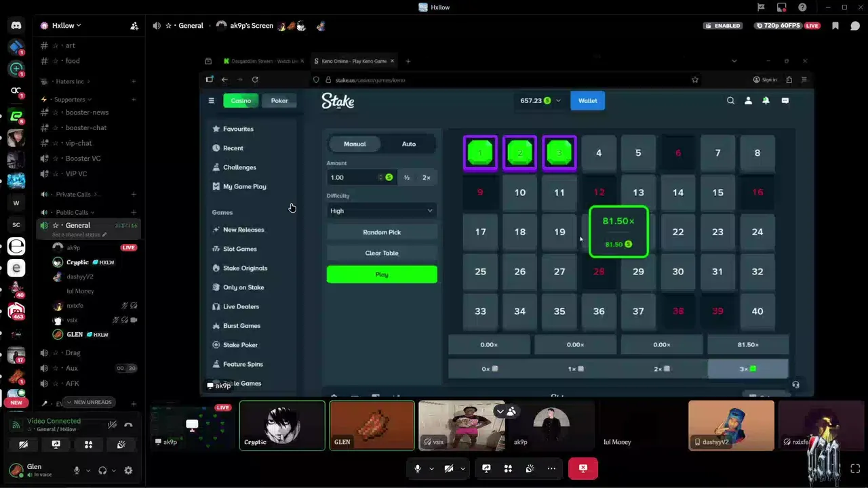Click the bookmark icon beside LIVE badge

click(835, 26)
